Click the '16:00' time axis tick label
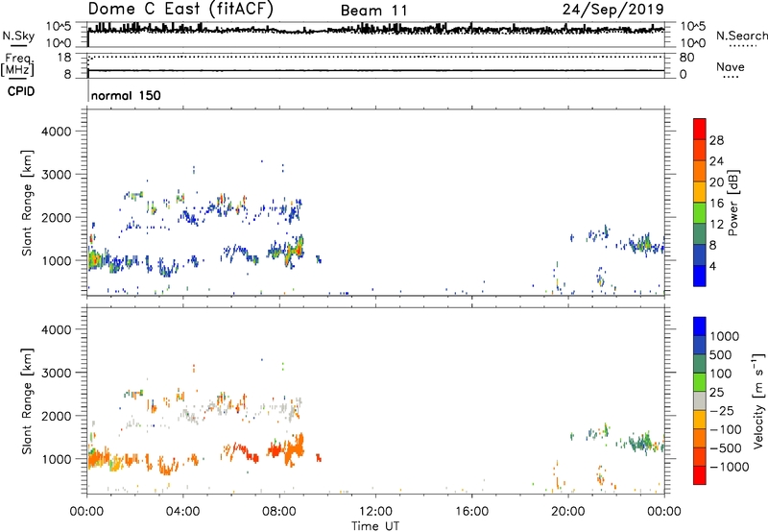Screen dimensions: 768x532 471,512
